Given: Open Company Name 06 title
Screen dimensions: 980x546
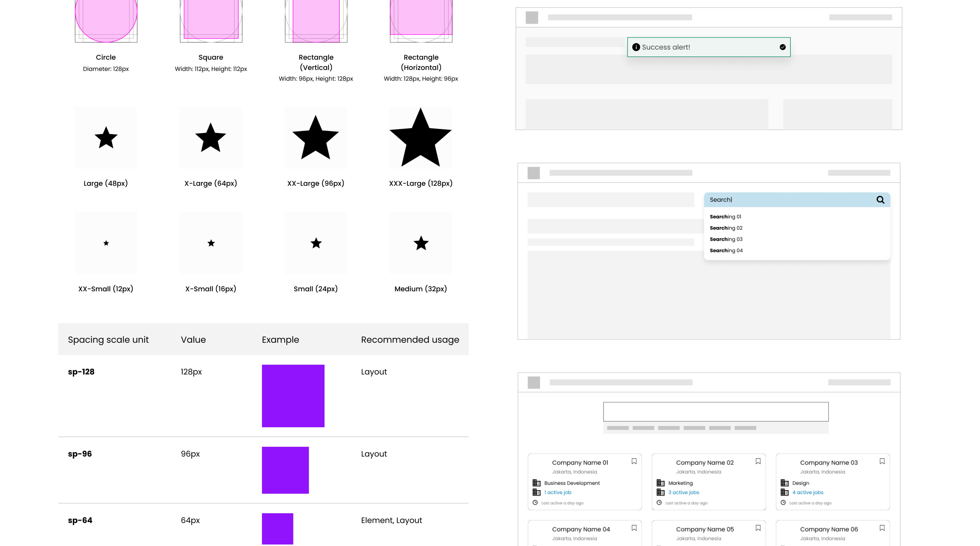Looking at the screenshot, I should 829,529.
